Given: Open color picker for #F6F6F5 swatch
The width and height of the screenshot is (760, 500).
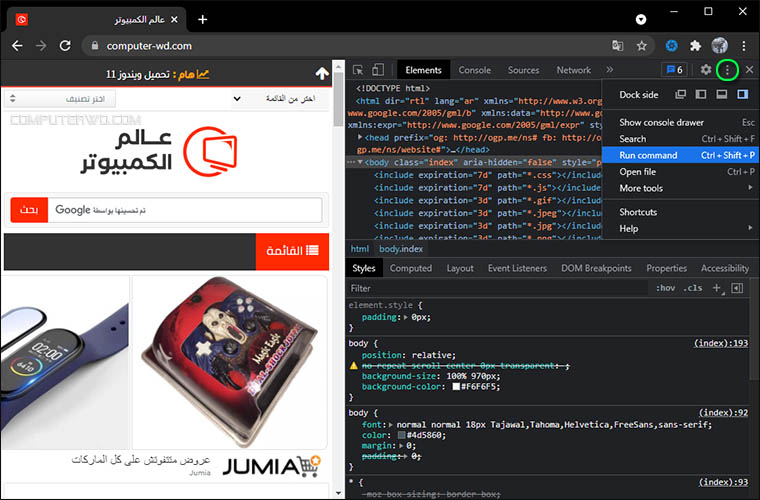Looking at the screenshot, I should pos(456,387).
